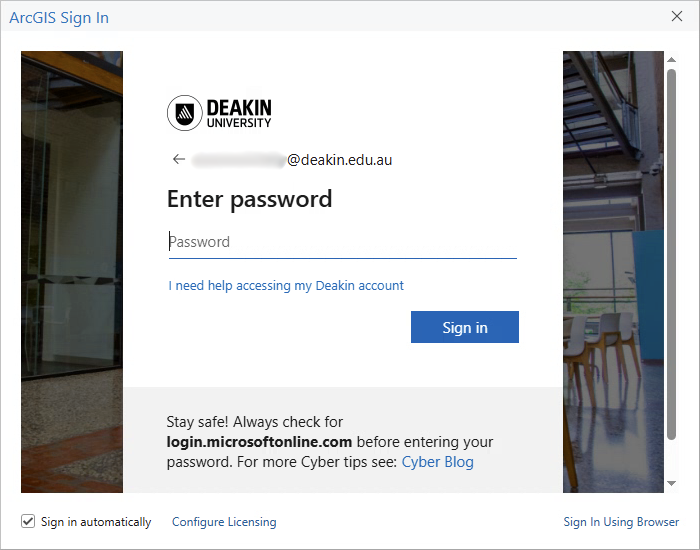Click the blue Sign in button
Image resolution: width=700 pixels, height=550 pixels.
point(465,327)
